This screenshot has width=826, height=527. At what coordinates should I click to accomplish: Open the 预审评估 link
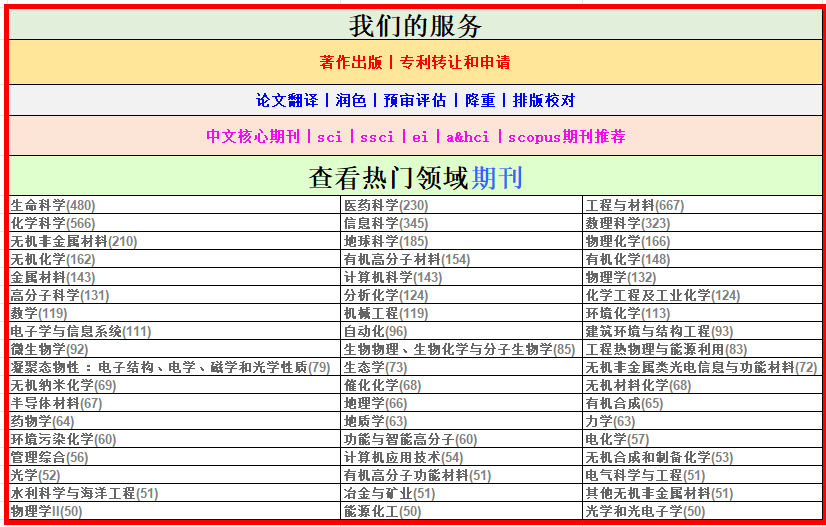click(x=415, y=100)
